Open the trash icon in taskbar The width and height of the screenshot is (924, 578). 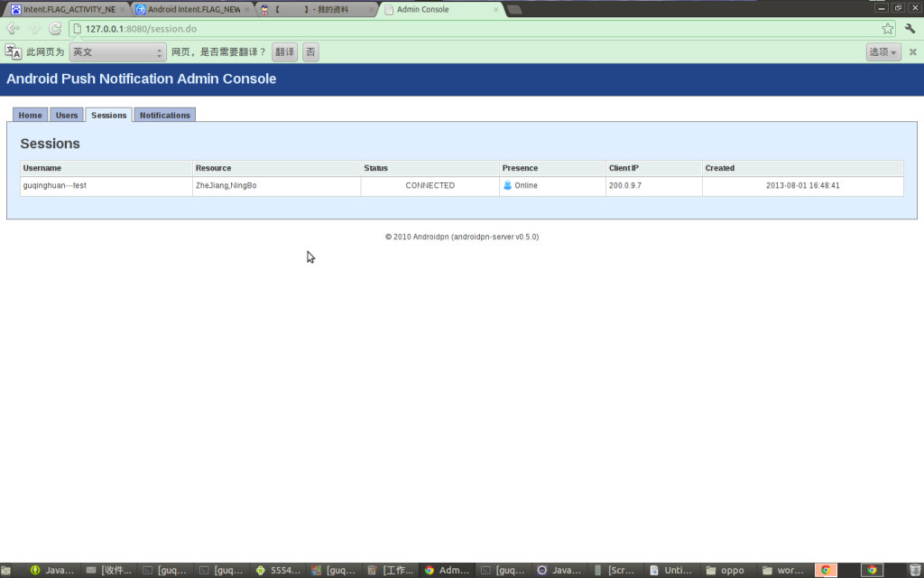coord(914,571)
